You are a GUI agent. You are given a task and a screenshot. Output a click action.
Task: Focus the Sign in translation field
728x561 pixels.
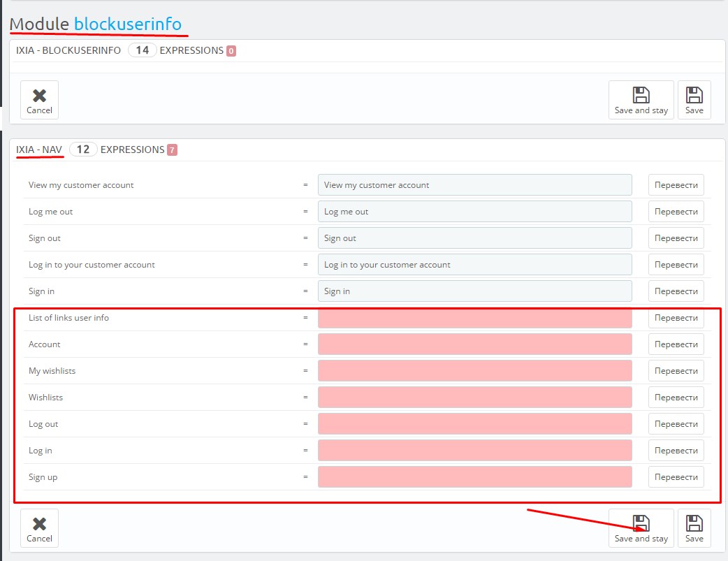tap(474, 291)
